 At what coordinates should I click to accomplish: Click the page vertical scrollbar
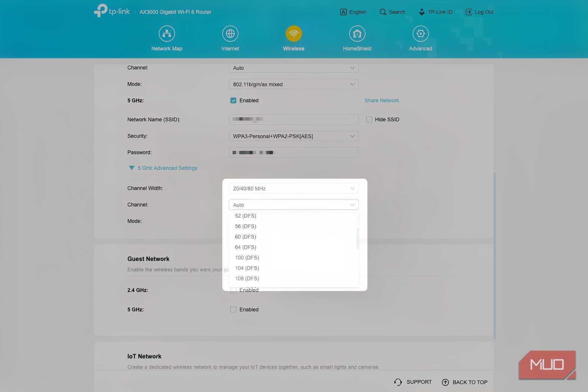click(495, 256)
